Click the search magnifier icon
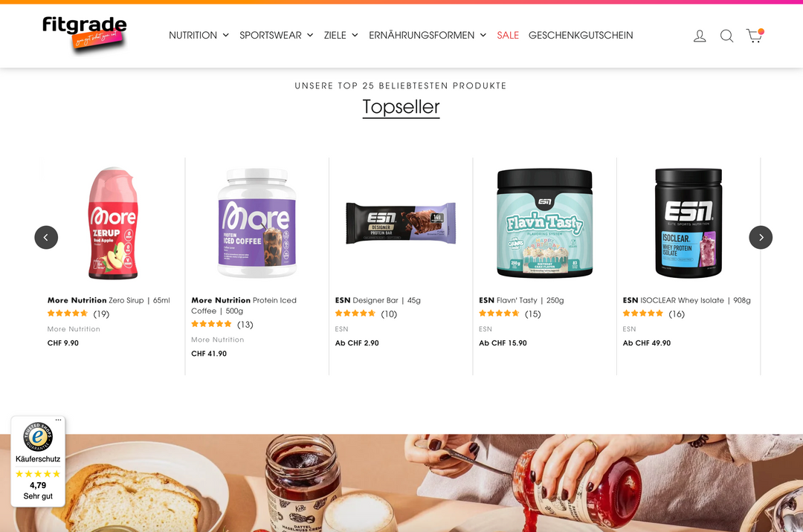This screenshot has width=803, height=532. click(x=726, y=36)
